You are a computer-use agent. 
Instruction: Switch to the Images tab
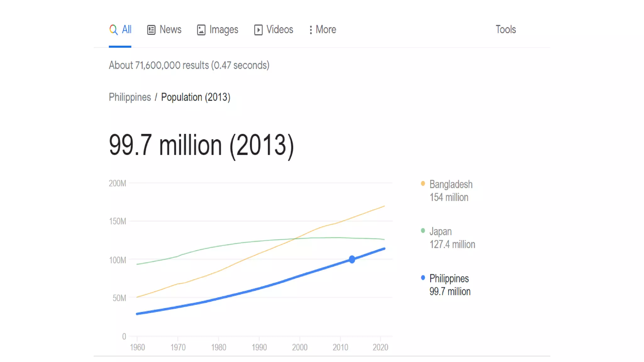(x=224, y=30)
